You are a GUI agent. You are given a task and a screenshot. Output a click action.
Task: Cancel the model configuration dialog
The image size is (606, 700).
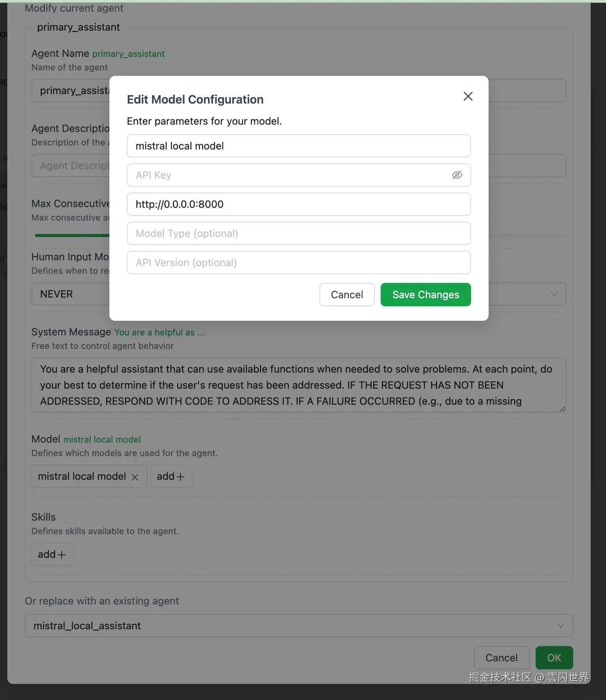[347, 294]
